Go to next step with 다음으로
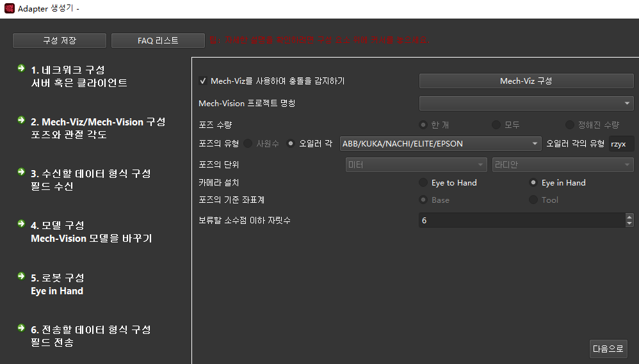The image size is (639, 364). click(608, 349)
